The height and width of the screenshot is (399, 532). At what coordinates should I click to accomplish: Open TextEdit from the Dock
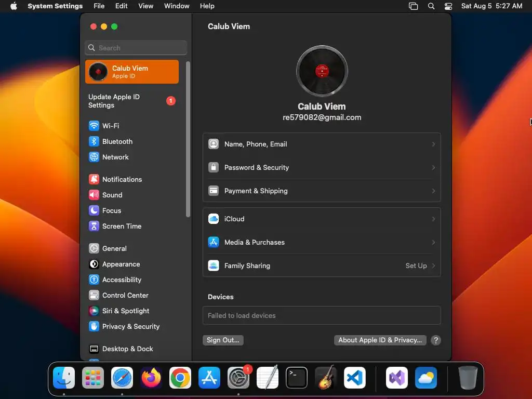pos(268,378)
